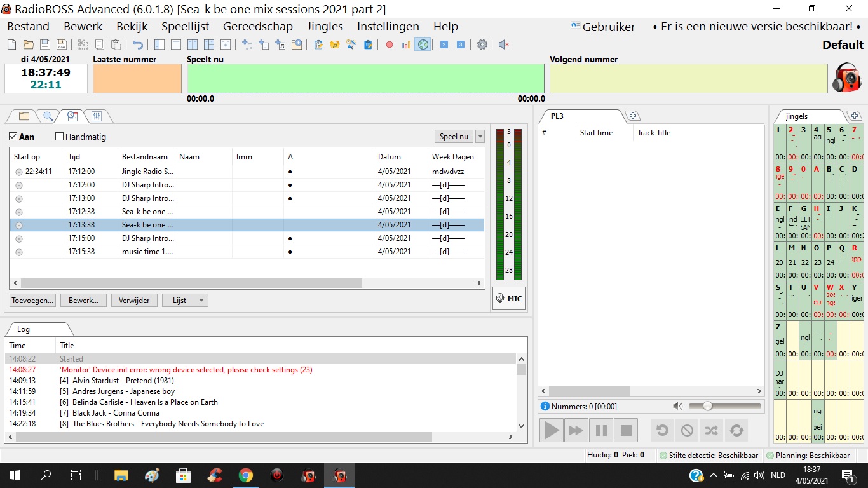Open the Jingles menu
This screenshot has width=868, height=488.
[x=325, y=27]
